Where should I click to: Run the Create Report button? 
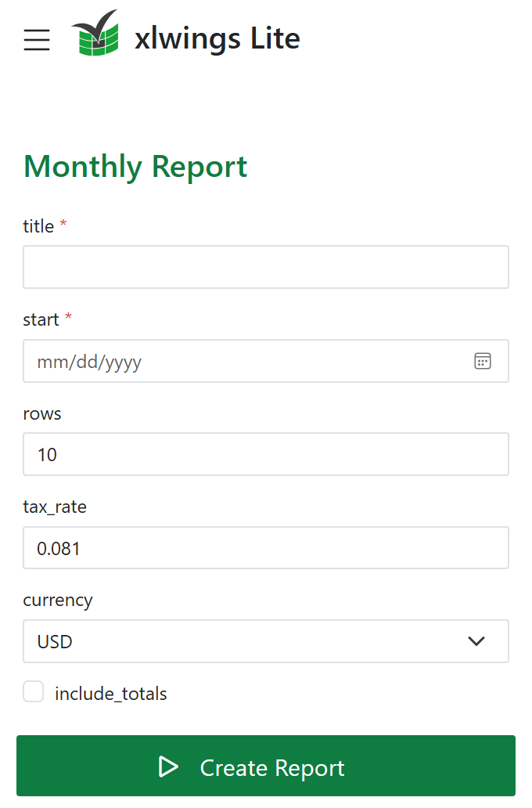point(266,766)
